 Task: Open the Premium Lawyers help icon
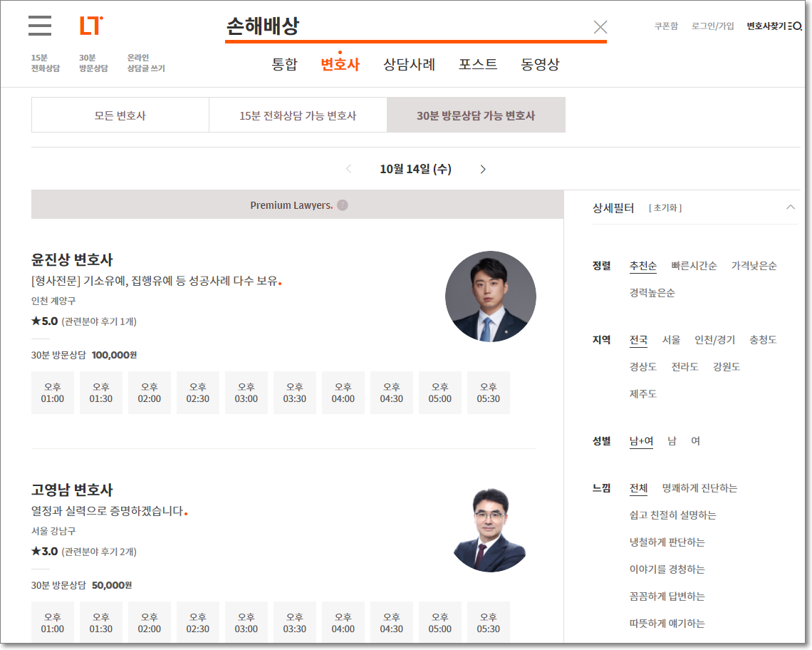343,205
